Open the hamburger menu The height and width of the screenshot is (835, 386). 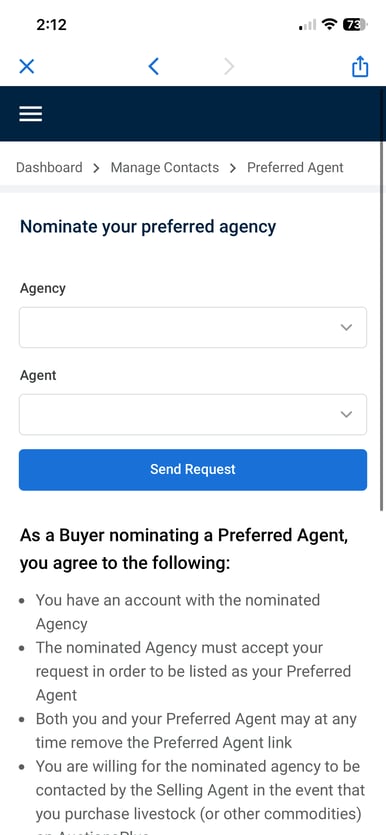[x=31, y=113]
